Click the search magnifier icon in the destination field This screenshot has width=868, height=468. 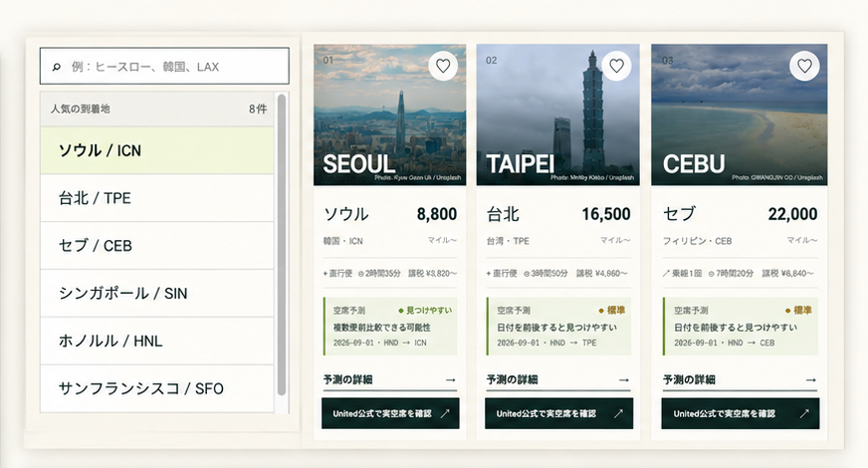pos(56,67)
